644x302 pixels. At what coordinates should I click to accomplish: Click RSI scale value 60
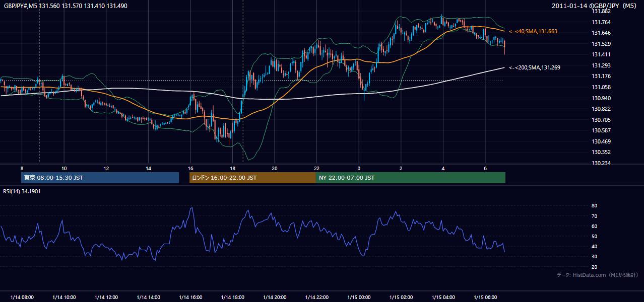(594, 226)
